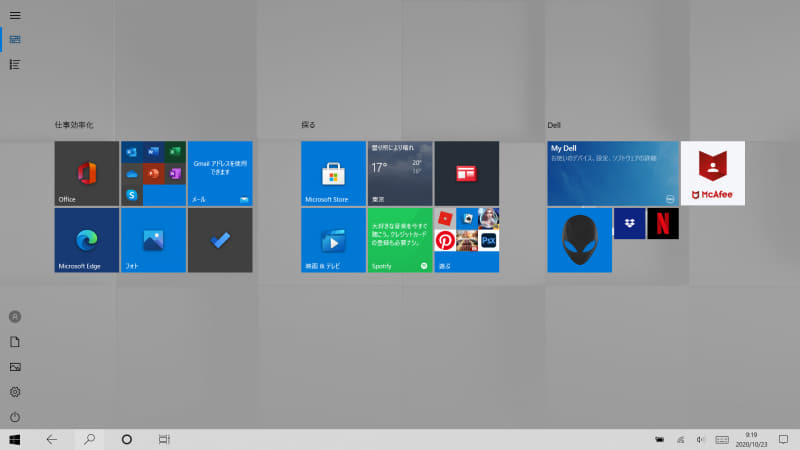800x450 pixels.
Task: Click the 仕事効率化 group header
Action: [x=74, y=125]
